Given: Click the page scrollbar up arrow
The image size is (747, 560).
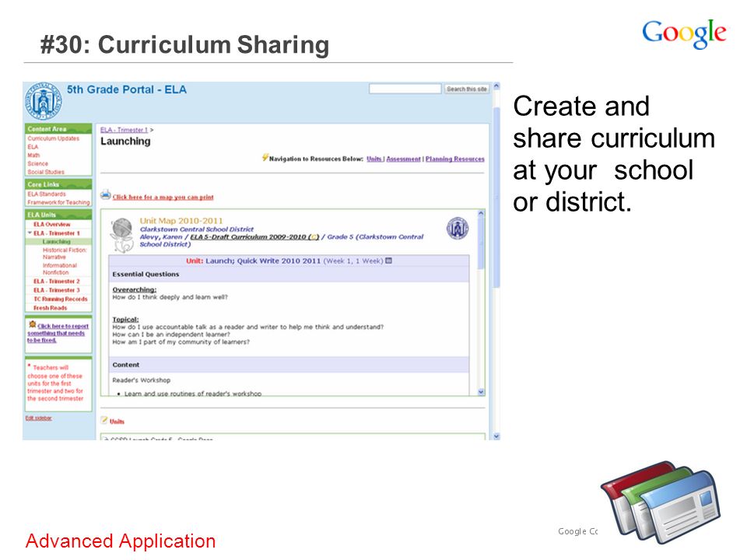Looking at the screenshot, I should (x=496, y=86).
